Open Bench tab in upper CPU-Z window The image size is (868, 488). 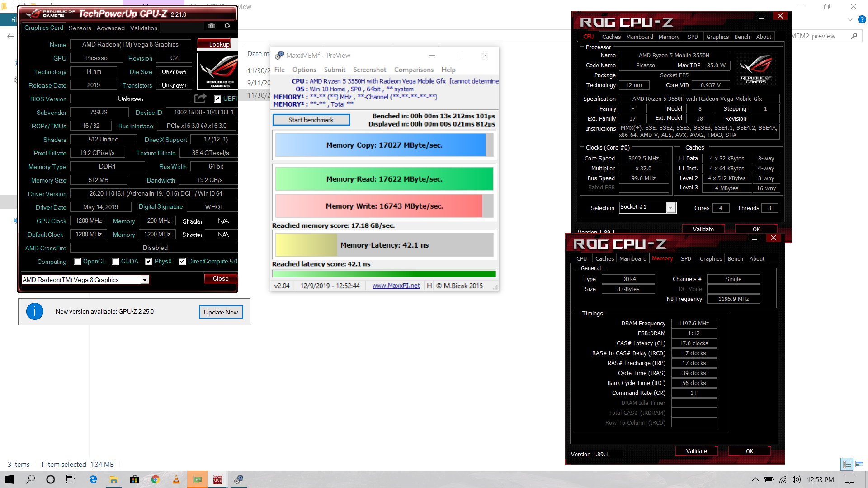coord(742,37)
